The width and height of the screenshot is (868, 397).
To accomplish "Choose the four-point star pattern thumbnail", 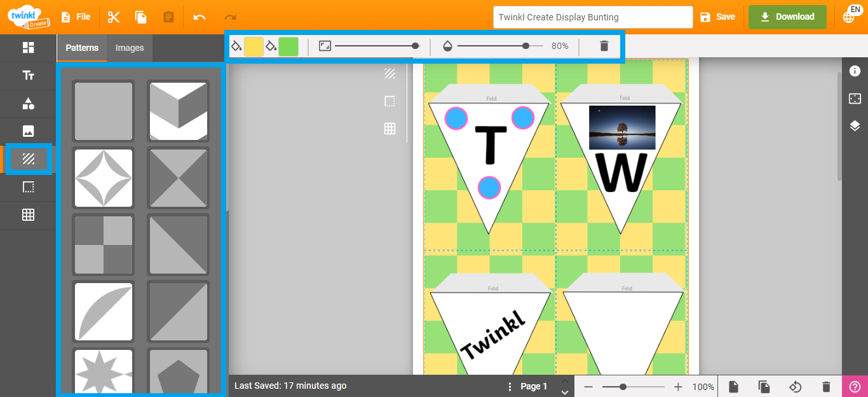I will 104,178.
